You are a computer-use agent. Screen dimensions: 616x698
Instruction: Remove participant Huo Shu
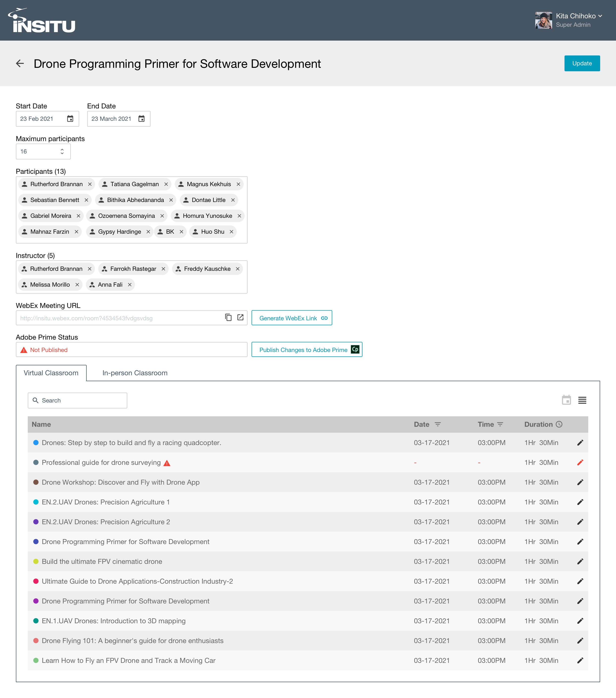[231, 231]
